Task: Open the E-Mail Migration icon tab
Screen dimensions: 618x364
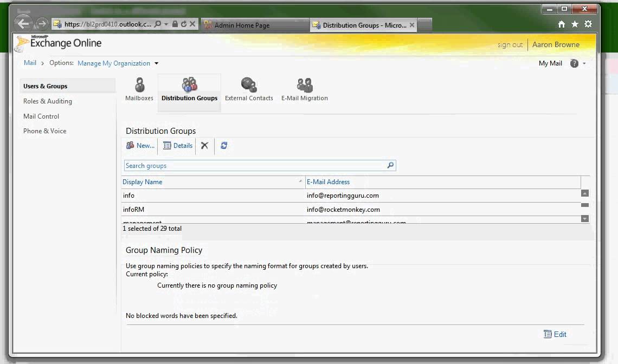Action: [304, 90]
